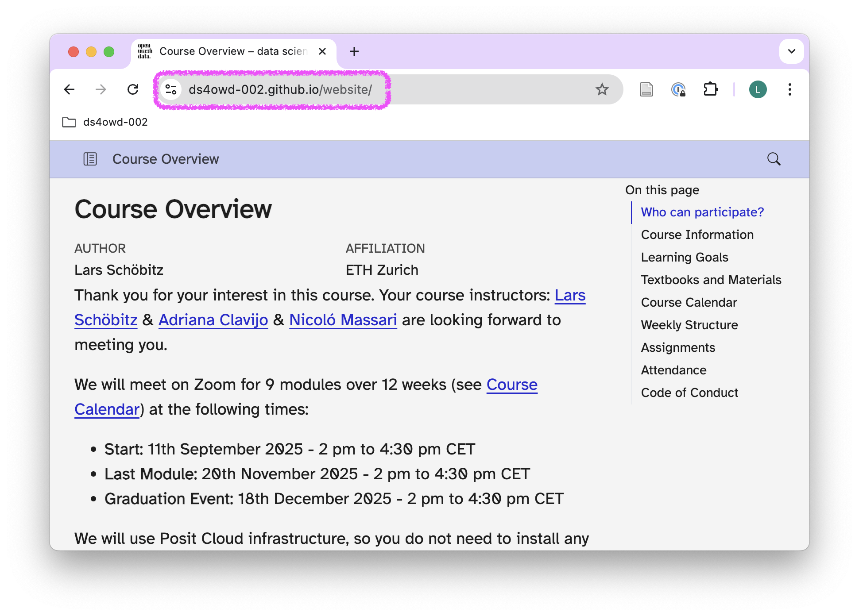Open the Nicoló Massari link
The width and height of the screenshot is (859, 616).
343,320
